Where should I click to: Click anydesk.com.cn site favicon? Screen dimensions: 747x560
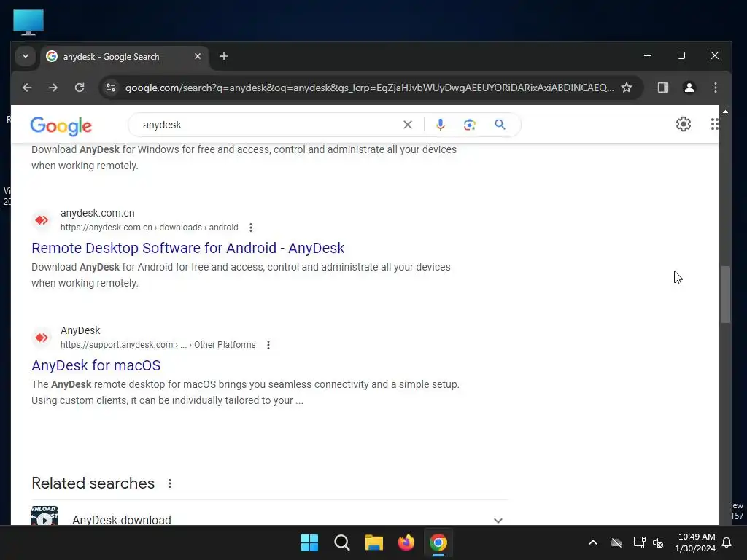tap(42, 220)
